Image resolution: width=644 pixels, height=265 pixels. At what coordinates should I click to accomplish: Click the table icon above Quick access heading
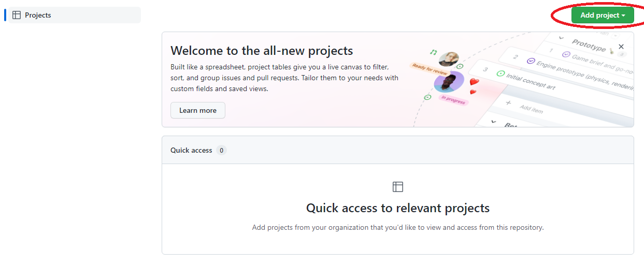tap(397, 187)
